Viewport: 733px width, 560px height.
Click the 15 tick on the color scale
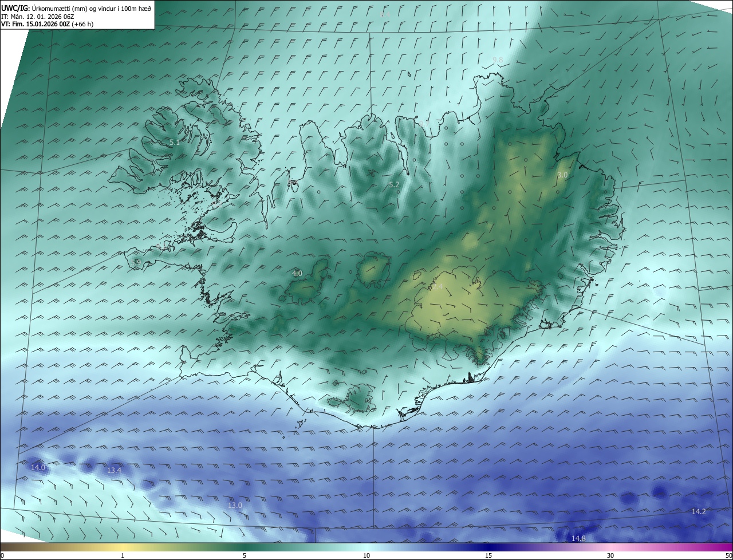pos(488,555)
